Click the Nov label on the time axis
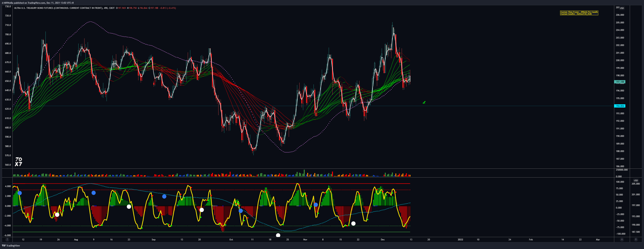 [305, 240]
